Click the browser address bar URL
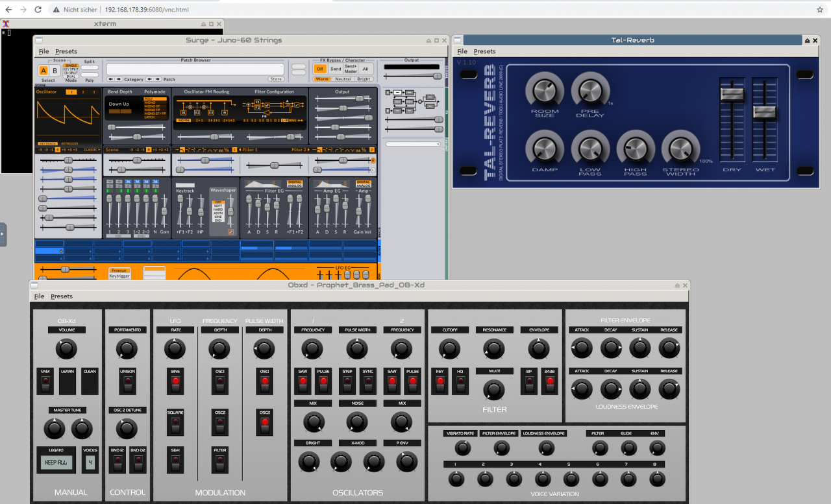The width and height of the screenshot is (831, 504). 148,10
